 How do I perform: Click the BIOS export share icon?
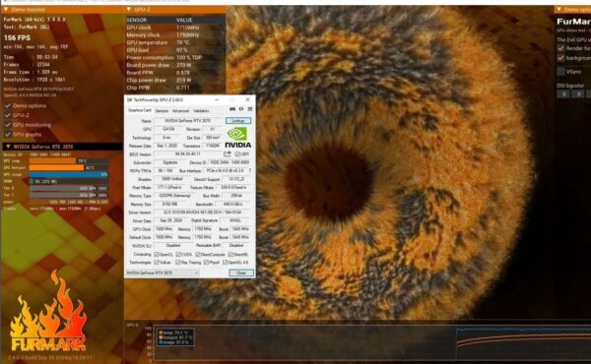point(228,153)
